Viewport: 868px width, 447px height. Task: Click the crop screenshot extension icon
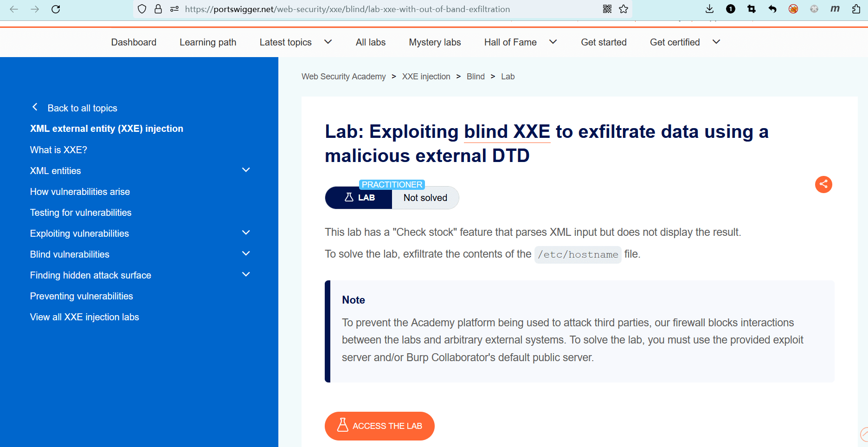(x=752, y=9)
